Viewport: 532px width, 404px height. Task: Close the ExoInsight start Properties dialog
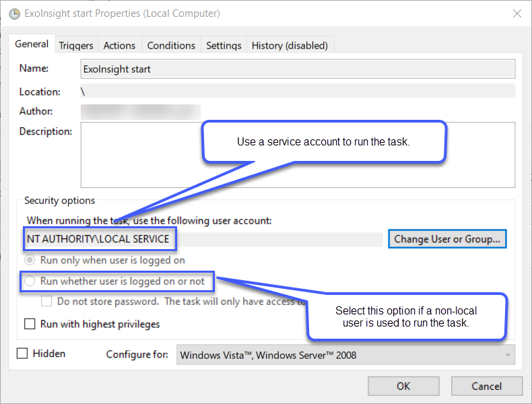[517, 13]
